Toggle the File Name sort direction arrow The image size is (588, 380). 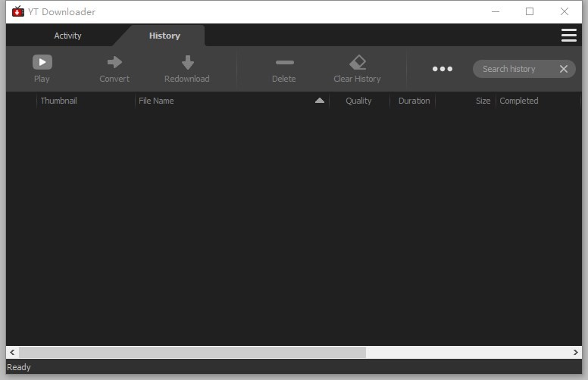click(320, 101)
